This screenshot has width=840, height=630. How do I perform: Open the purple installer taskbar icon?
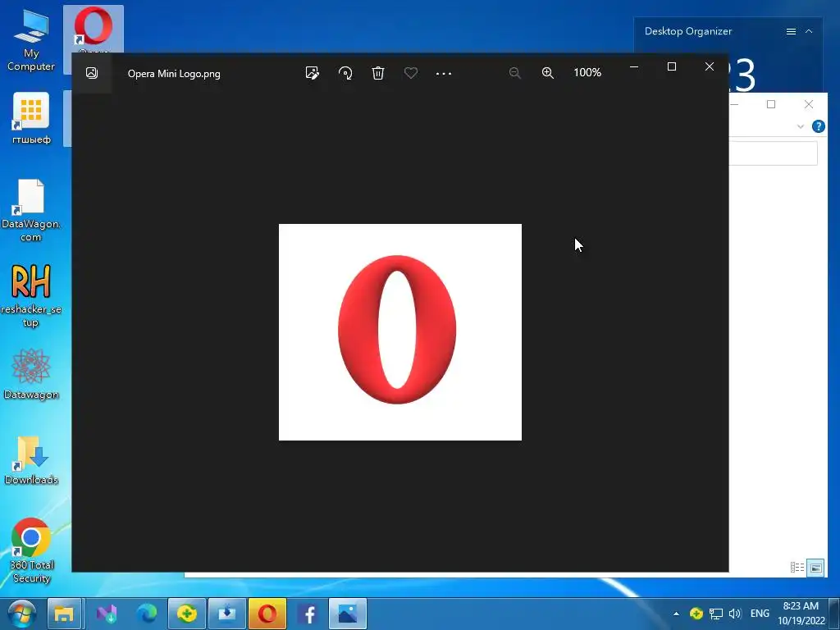(106, 614)
